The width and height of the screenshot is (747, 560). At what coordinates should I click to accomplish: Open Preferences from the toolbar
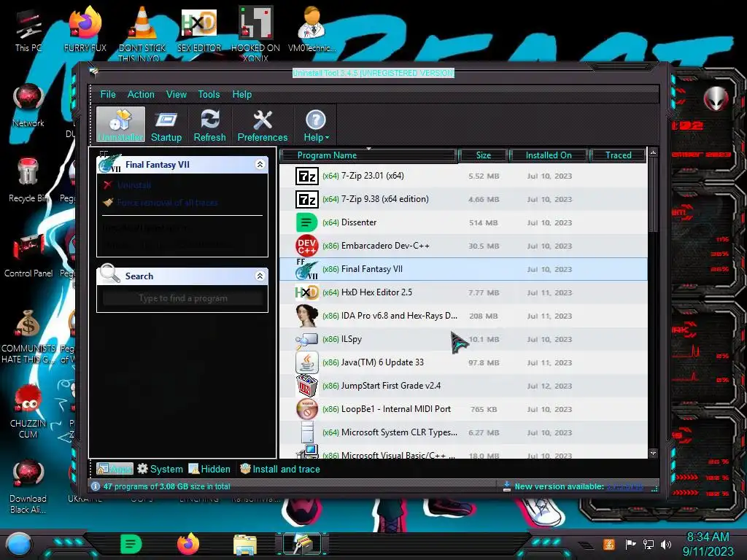click(263, 125)
